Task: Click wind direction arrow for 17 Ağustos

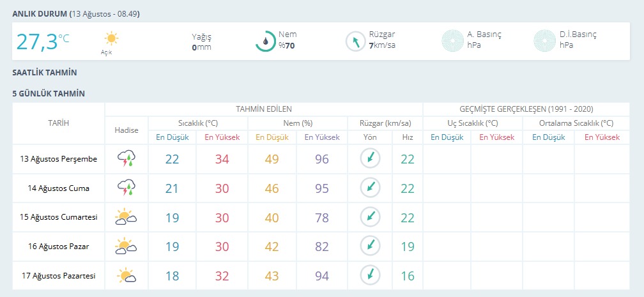Action: [371, 275]
